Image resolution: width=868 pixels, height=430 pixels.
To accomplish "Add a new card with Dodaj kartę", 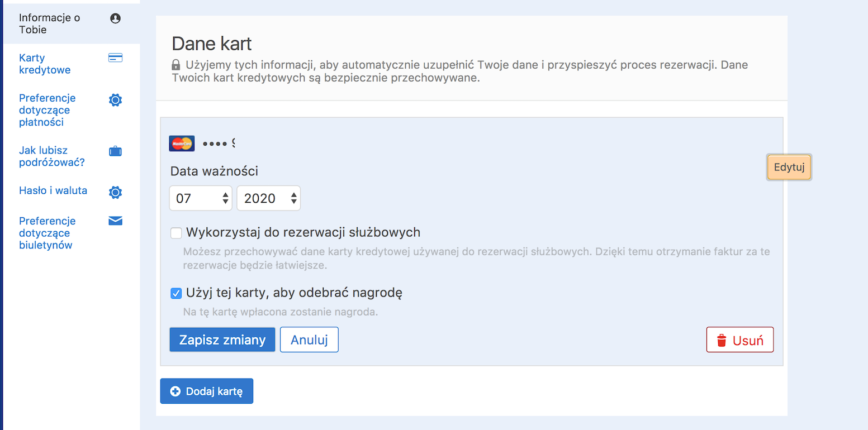I will 207,391.
